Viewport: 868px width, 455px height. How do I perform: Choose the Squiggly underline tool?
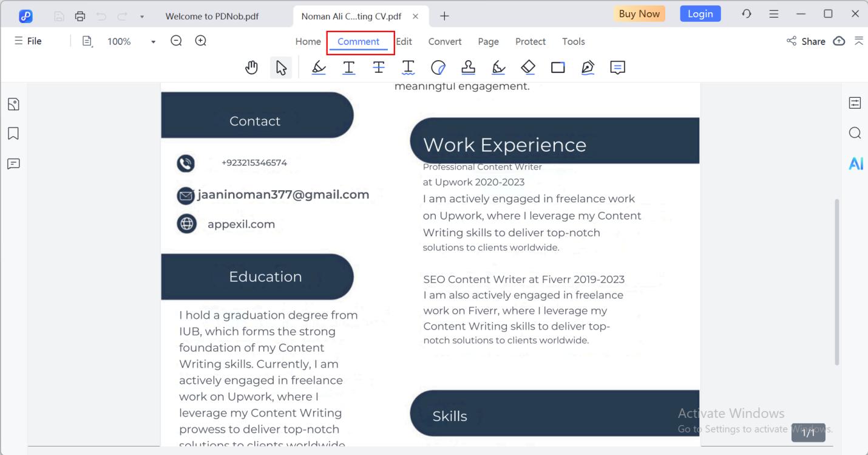[409, 67]
